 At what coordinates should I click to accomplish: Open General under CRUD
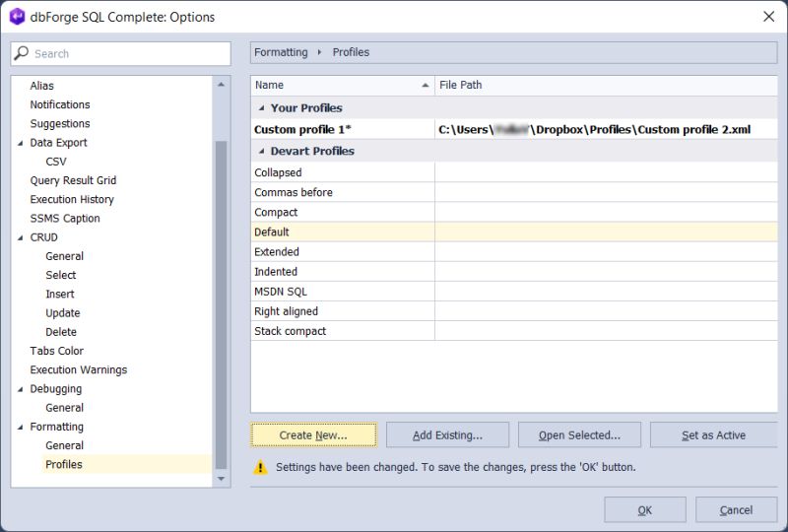64,256
